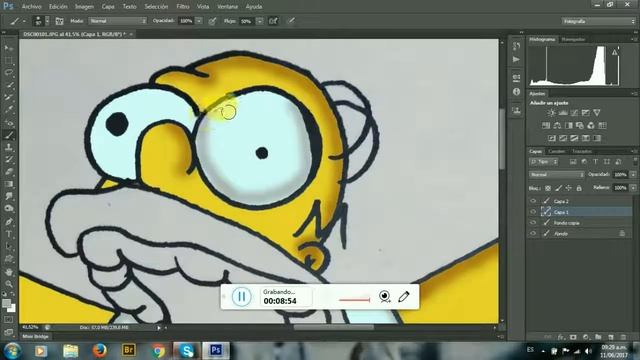Select the Eraser tool
The image size is (640, 360).
9,172
